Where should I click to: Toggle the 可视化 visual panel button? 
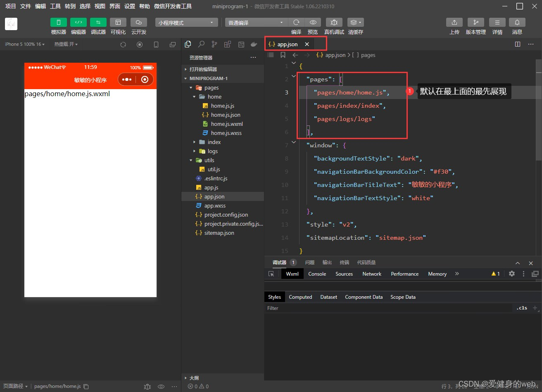[118, 22]
